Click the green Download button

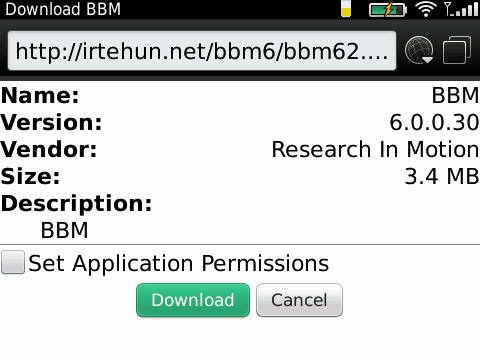pos(193,300)
